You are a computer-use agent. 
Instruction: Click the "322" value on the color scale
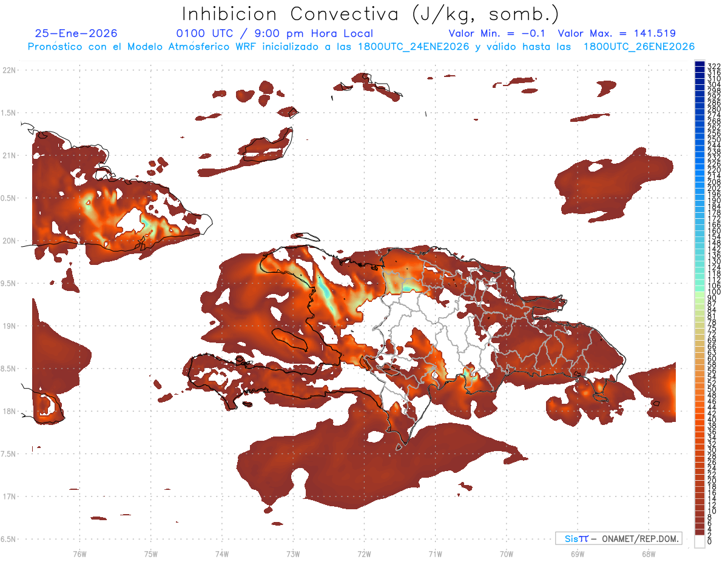click(x=714, y=65)
